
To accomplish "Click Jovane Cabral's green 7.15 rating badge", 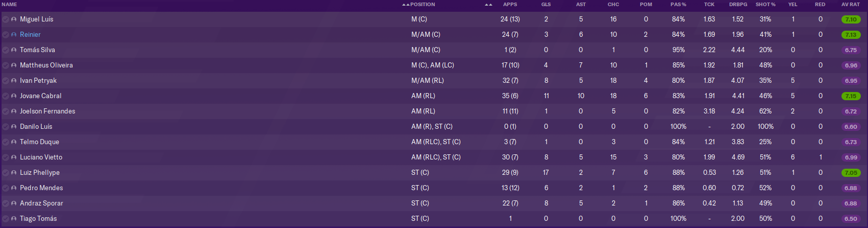I will (x=851, y=96).
